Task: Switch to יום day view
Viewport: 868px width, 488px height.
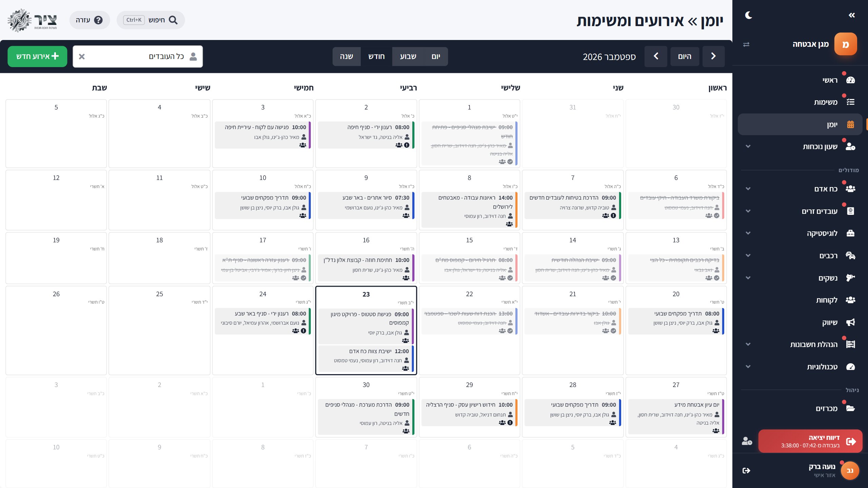Action: click(436, 56)
